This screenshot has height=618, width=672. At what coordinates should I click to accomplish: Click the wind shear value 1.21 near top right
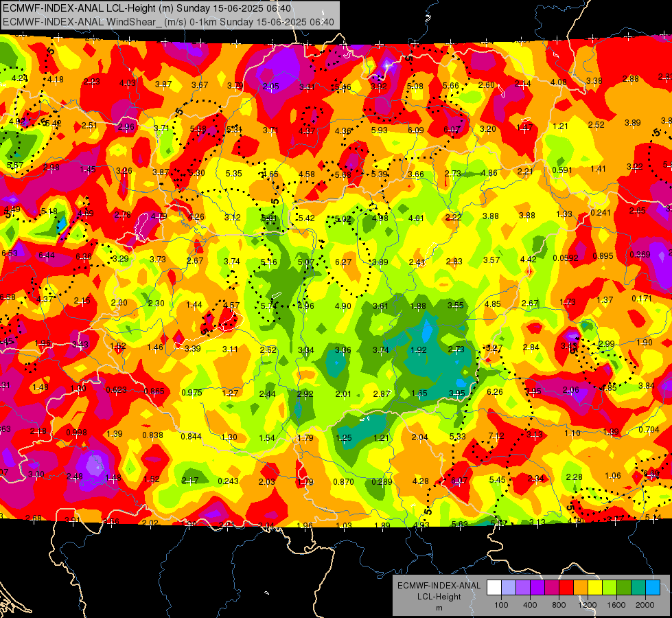tap(560, 126)
